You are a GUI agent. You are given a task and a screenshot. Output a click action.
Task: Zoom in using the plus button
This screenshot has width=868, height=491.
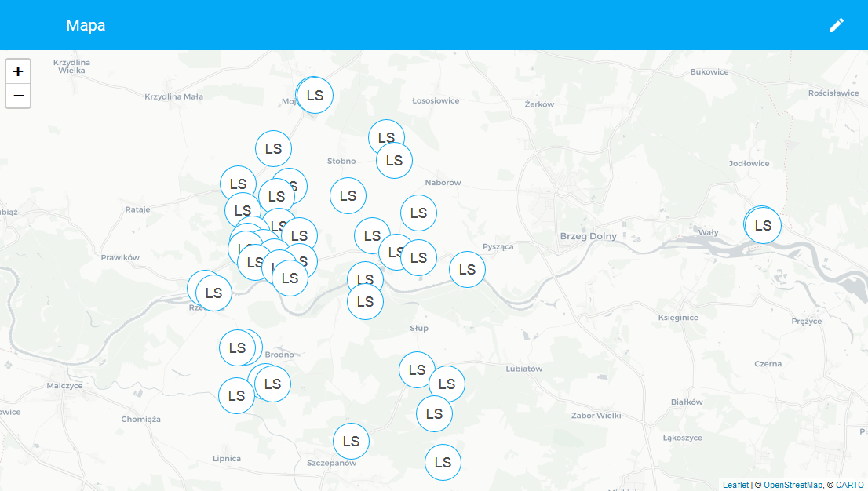pos(18,71)
